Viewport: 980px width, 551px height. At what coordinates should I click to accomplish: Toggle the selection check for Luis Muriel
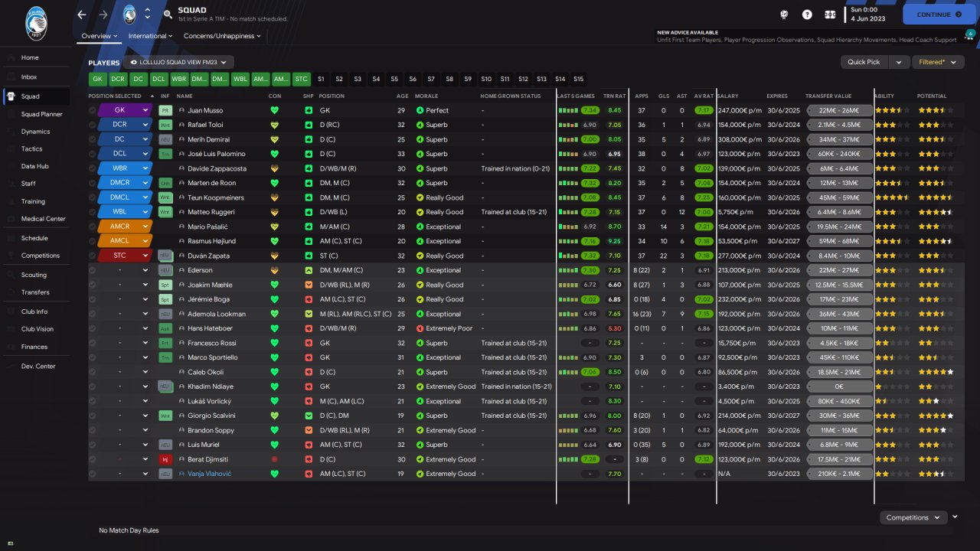pos(93,445)
